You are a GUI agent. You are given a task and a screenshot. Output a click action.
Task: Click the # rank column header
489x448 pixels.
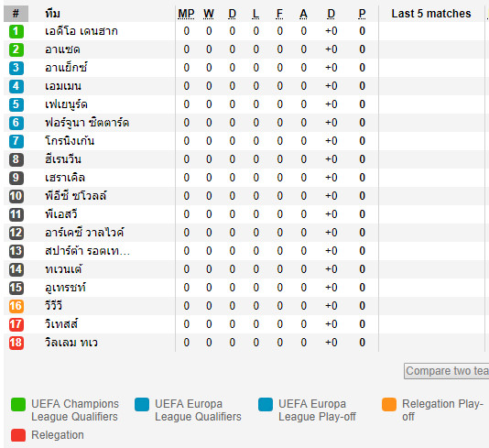16,14
